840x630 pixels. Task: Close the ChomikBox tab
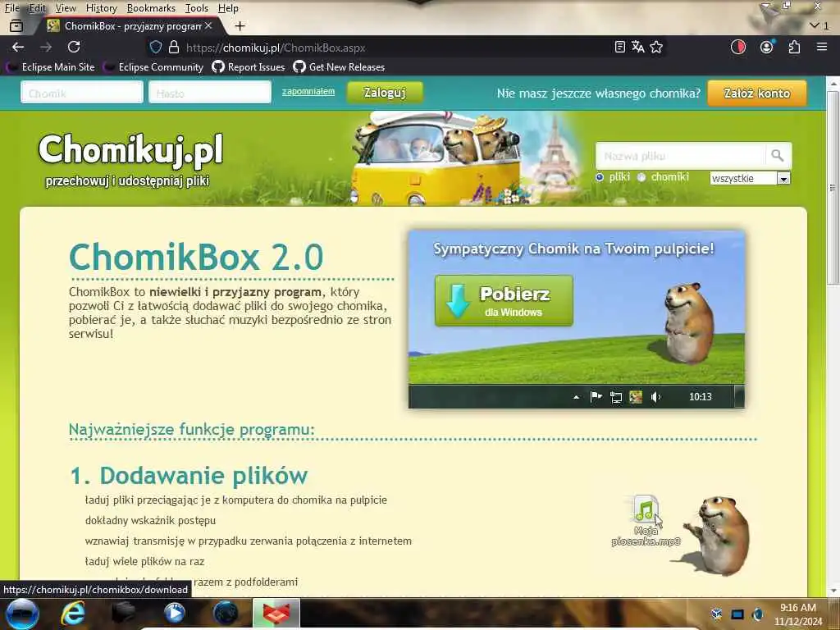point(208,25)
